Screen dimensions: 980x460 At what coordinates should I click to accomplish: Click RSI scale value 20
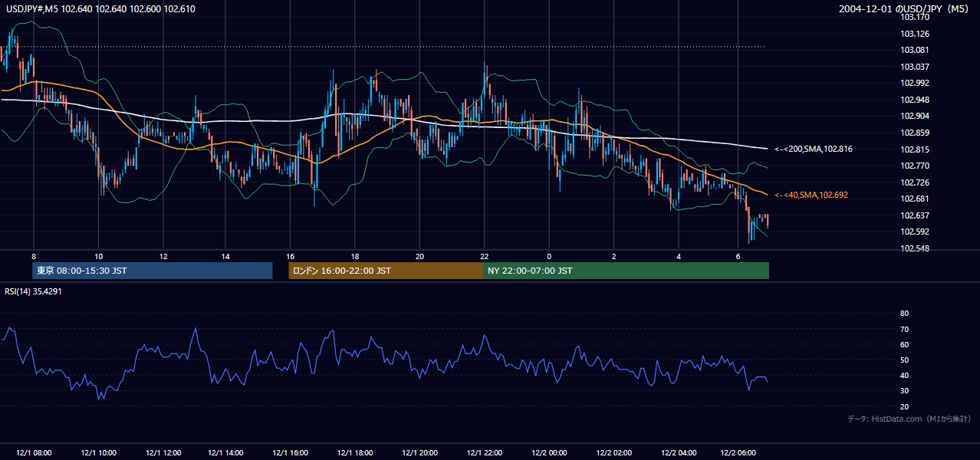tap(904, 406)
